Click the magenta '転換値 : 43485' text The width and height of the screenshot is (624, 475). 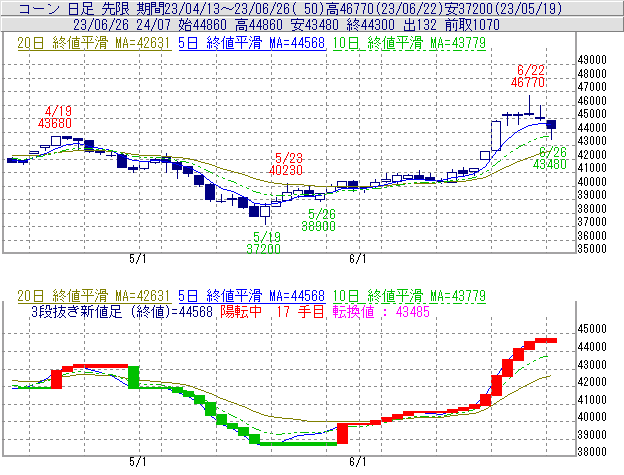(x=381, y=311)
